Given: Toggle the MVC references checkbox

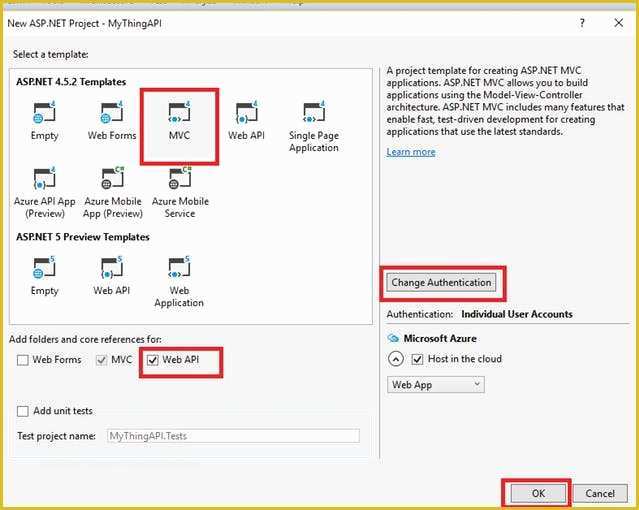Looking at the screenshot, I should click(101, 360).
